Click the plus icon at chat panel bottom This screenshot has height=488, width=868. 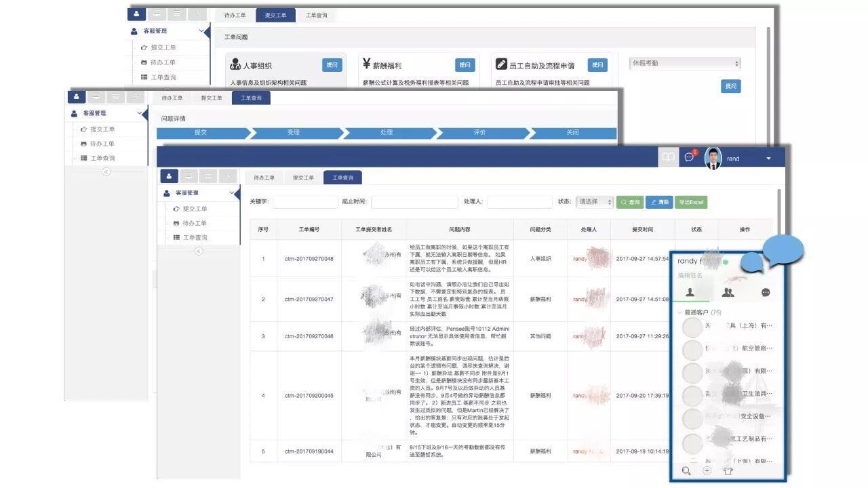point(707,471)
